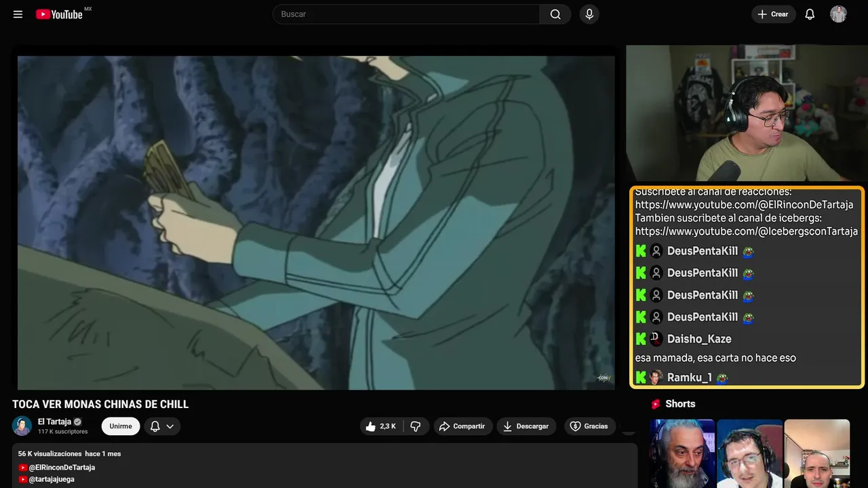
Task: Click the Shorts section heading
Action: tap(680, 404)
